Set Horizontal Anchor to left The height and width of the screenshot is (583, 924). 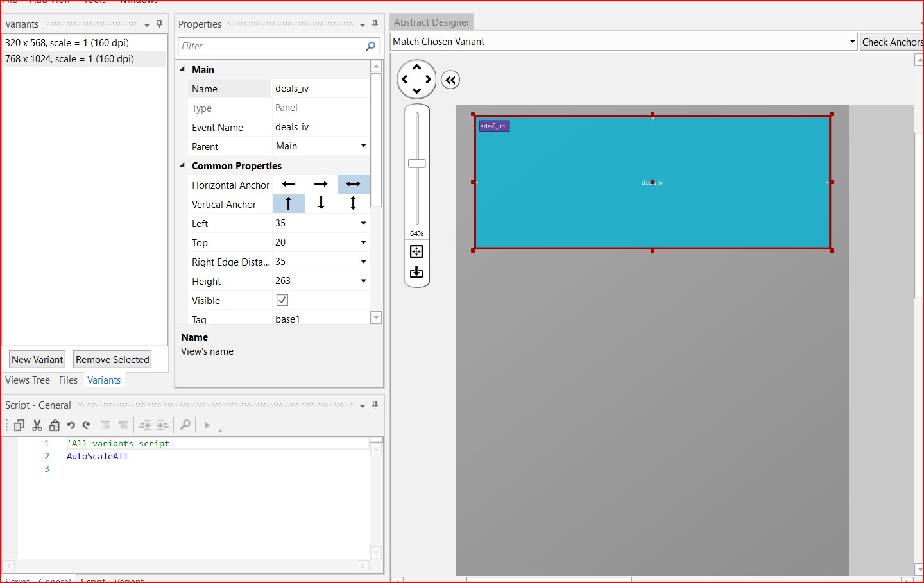pos(289,184)
